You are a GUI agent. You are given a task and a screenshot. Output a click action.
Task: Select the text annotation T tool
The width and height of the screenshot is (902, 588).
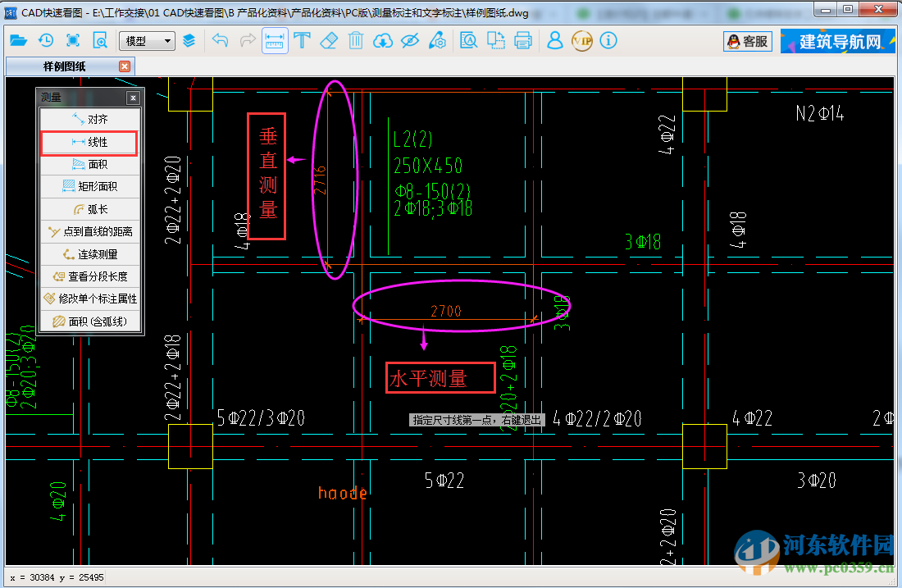[302, 40]
